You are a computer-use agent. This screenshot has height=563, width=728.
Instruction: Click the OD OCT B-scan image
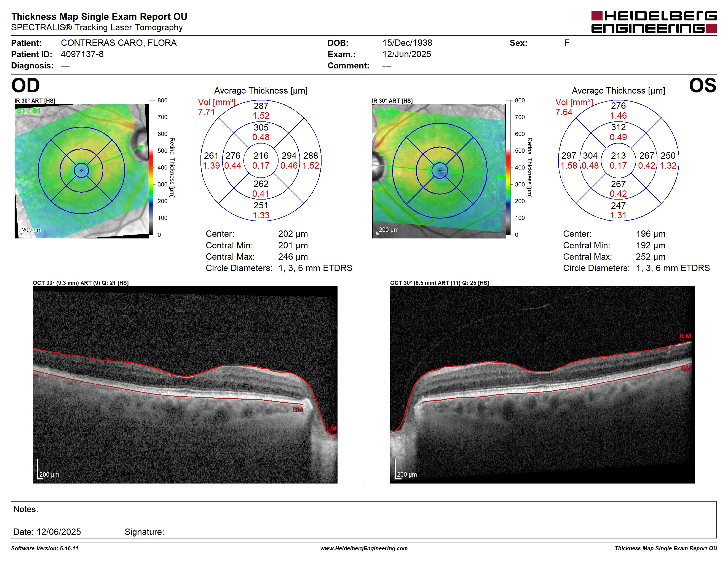pyautogui.click(x=185, y=384)
